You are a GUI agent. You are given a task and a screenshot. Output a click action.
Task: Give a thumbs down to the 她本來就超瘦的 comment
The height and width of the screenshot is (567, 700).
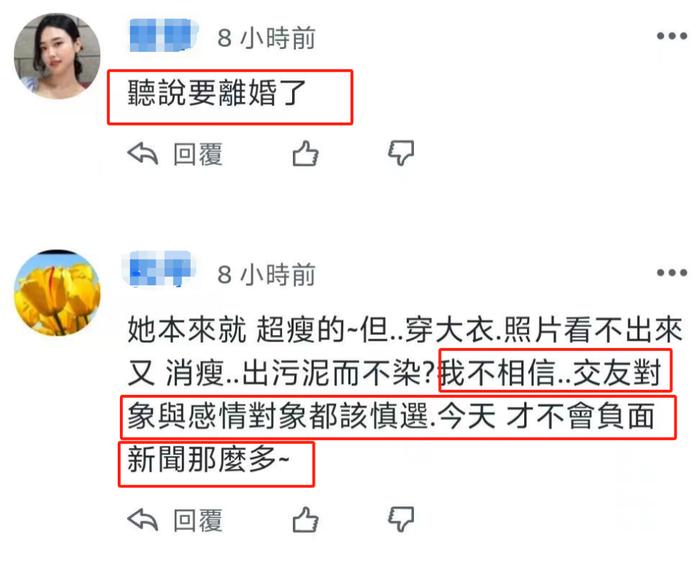click(401, 520)
